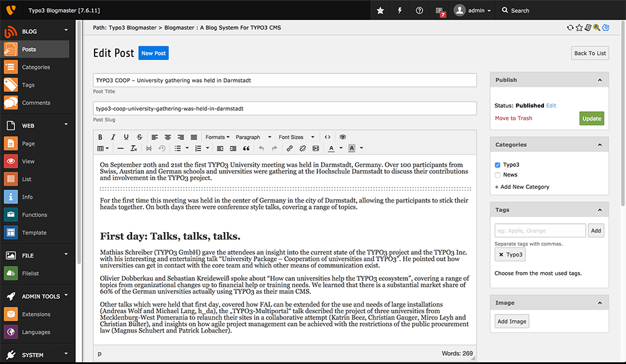This screenshot has width=626, height=364.
Task: Refresh the module with reload icon
Action: point(570,28)
